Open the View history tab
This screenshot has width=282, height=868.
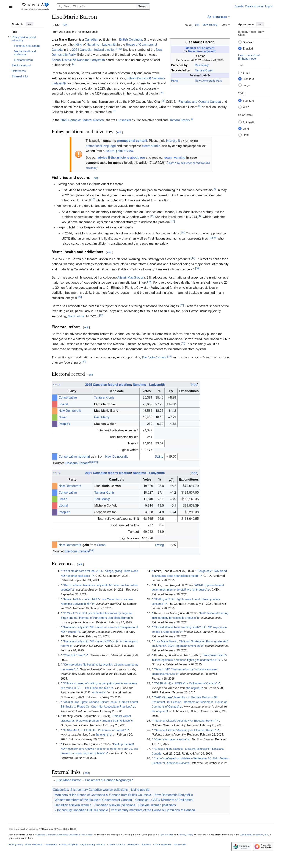(x=210, y=25)
